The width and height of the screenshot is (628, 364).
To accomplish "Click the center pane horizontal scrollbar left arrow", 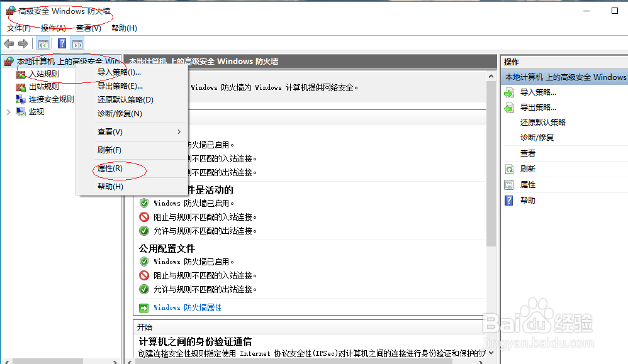I will (x=130, y=362).
